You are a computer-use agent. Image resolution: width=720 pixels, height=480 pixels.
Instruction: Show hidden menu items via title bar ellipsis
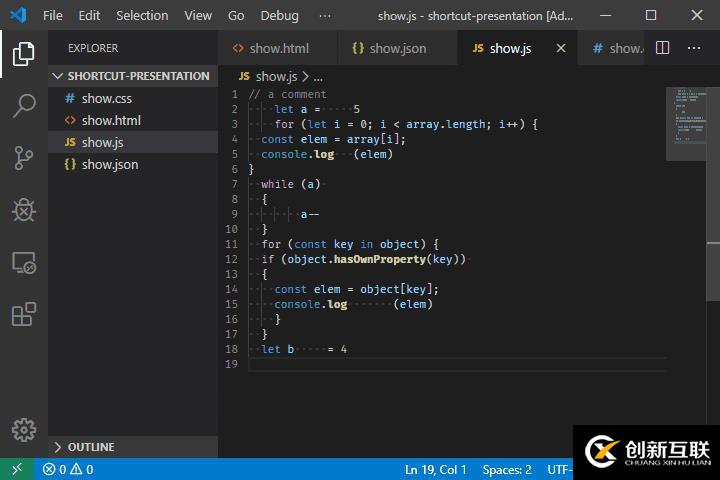coord(325,16)
